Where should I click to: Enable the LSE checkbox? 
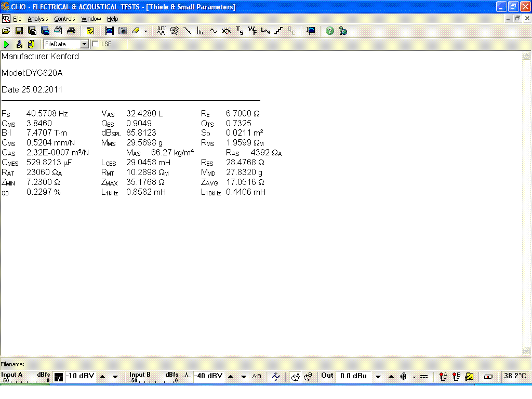[x=95, y=45]
